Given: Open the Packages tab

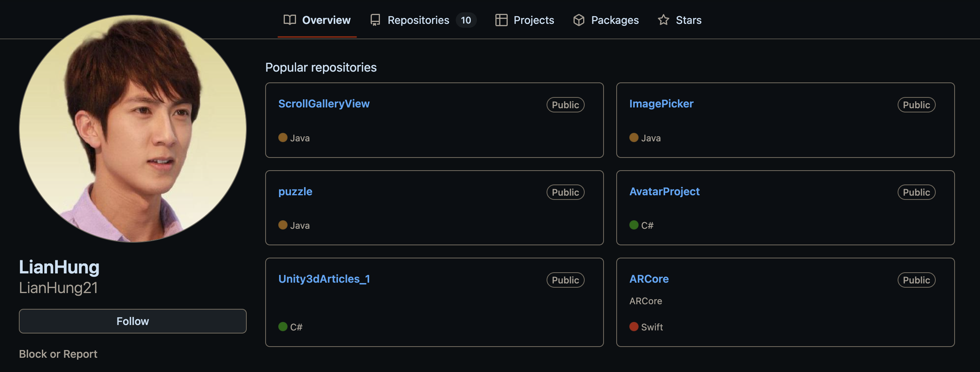Looking at the screenshot, I should tap(615, 20).
